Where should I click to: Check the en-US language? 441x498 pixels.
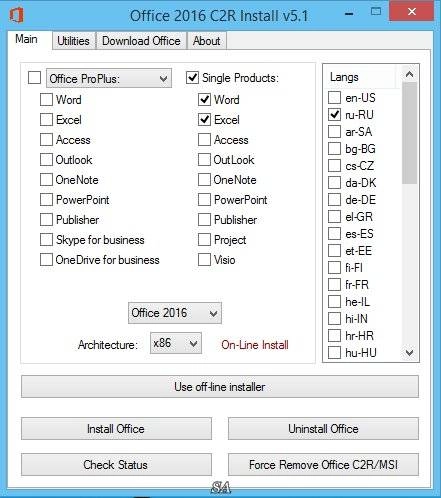334,98
